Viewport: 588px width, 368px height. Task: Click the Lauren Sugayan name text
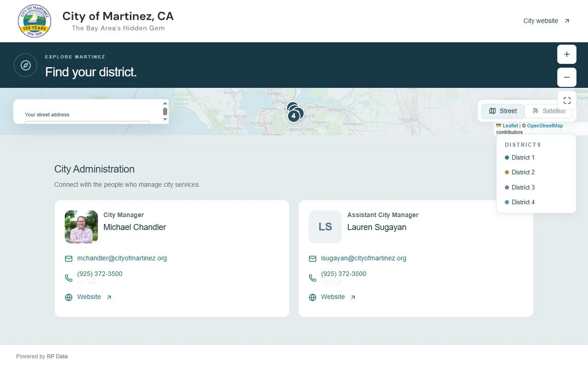click(377, 227)
